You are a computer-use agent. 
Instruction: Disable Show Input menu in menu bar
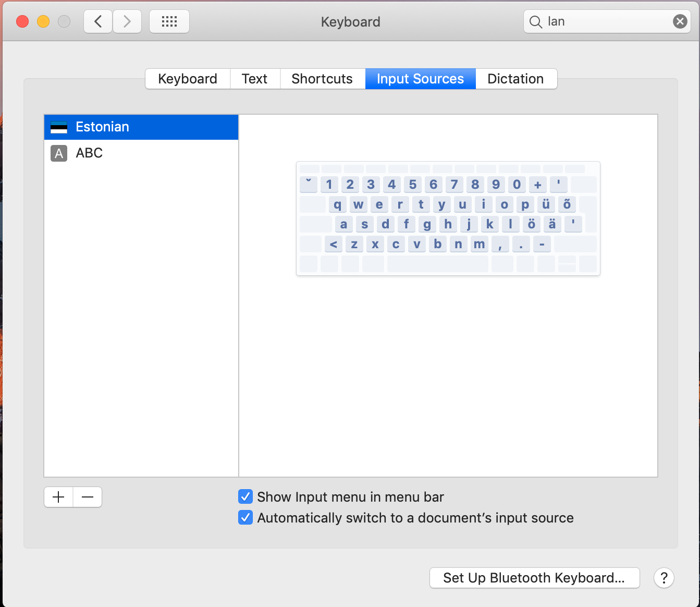(x=245, y=496)
